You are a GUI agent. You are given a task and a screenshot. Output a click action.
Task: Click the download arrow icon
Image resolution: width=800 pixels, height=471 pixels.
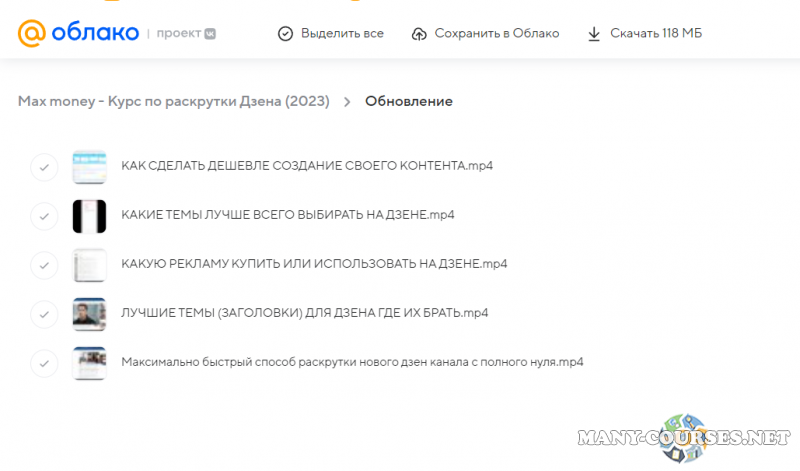tap(594, 34)
